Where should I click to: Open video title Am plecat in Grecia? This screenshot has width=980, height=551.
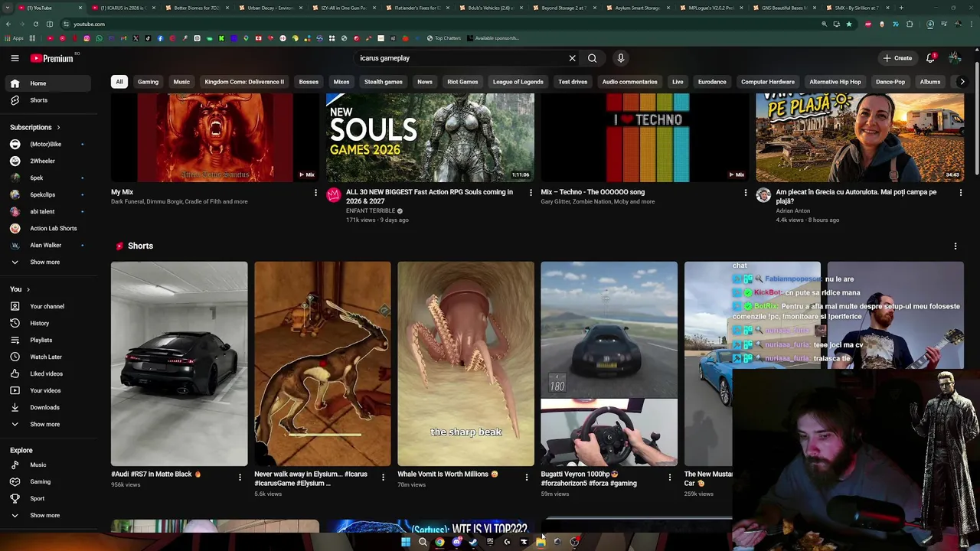pyautogui.click(x=856, y=197)
